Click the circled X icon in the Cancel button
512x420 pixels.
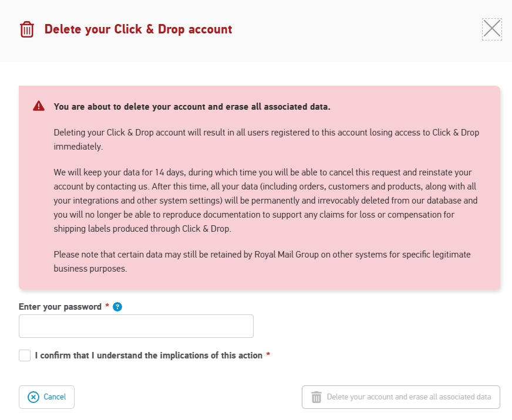click(x=33, y=397)
